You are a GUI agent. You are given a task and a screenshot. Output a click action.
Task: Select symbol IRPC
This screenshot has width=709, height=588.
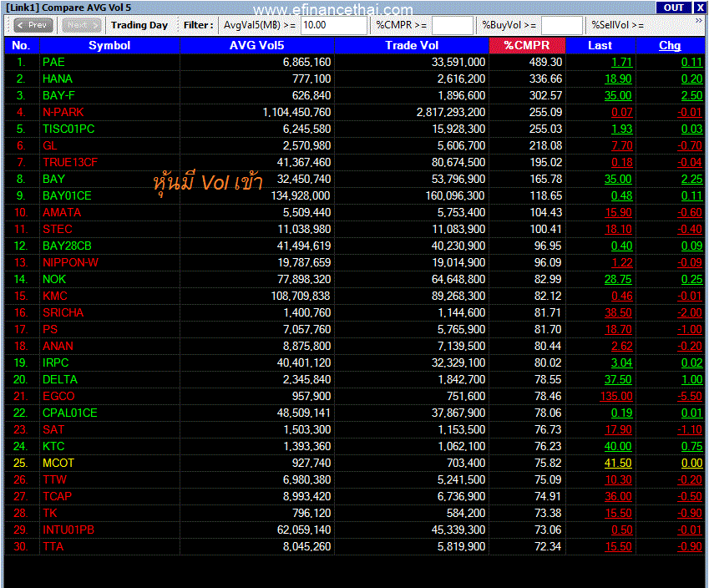click(x=56, y=363)
